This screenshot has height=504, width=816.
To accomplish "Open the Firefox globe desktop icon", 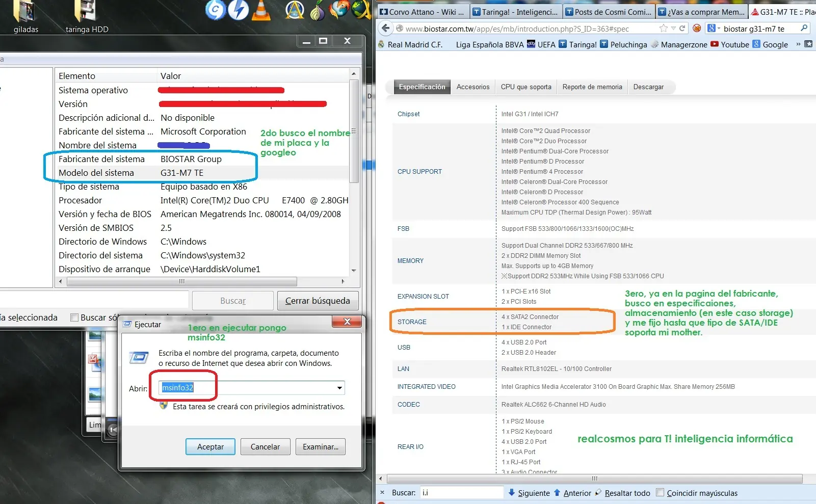I will tap(339, 10).
